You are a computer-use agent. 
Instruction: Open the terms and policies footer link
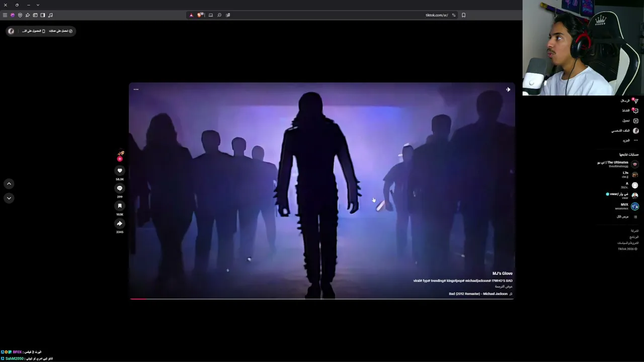[x=628, y=243]
